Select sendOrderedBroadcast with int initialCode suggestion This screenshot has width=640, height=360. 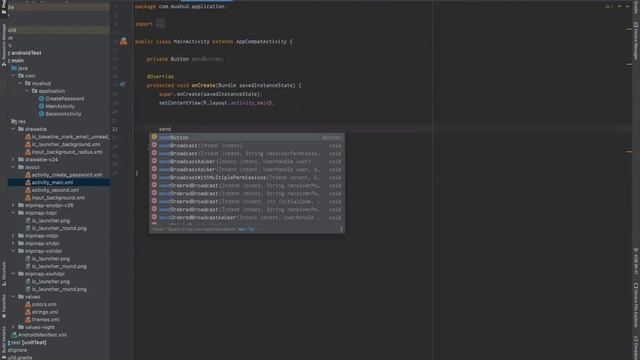(x=247, y=202)
